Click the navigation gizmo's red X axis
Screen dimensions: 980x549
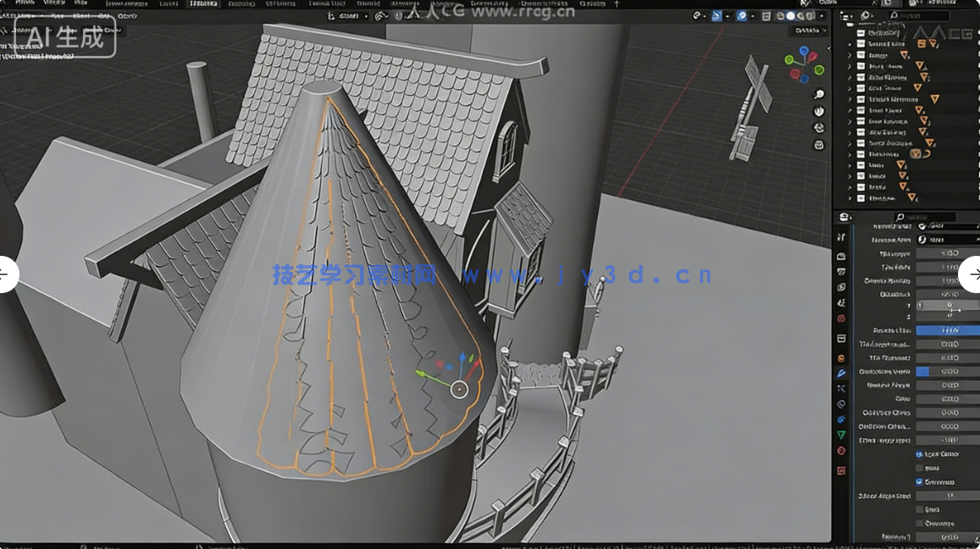pos(812,57)
